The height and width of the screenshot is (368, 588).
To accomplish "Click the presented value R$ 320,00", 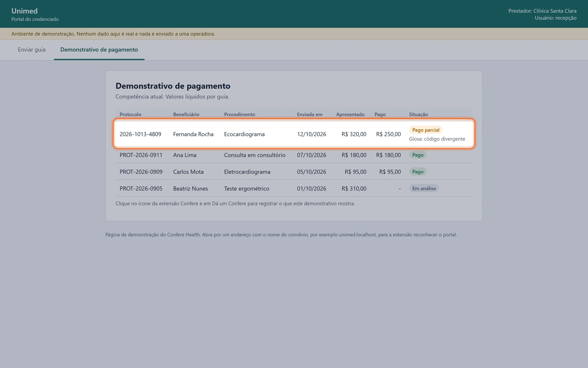I will click(x=354, y=134).
